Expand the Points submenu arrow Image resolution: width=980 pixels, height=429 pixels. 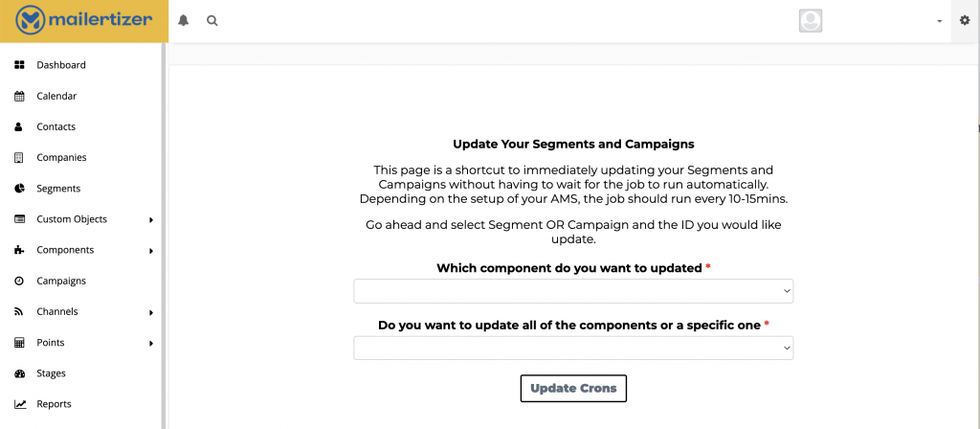[151, 344]
